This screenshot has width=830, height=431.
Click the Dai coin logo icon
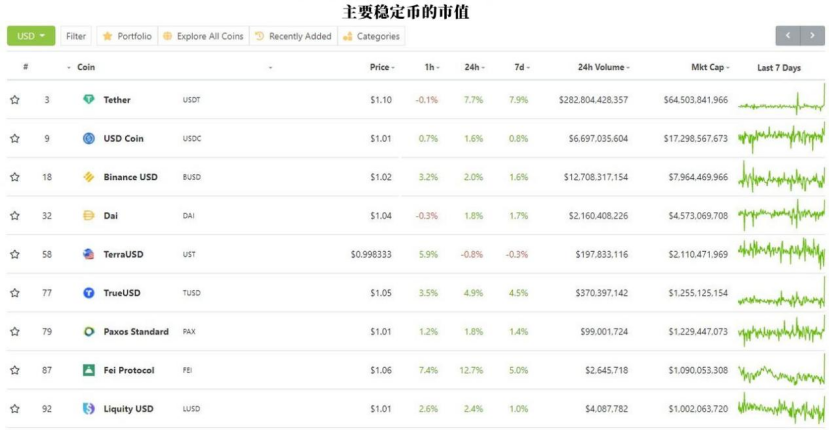(x=88, y=216)
